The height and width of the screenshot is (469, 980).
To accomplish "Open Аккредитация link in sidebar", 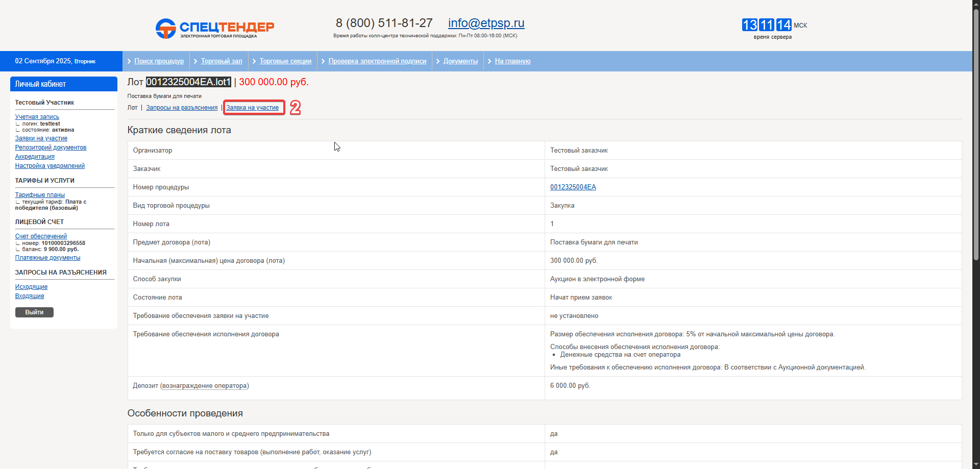I will [x=35, y=157].
